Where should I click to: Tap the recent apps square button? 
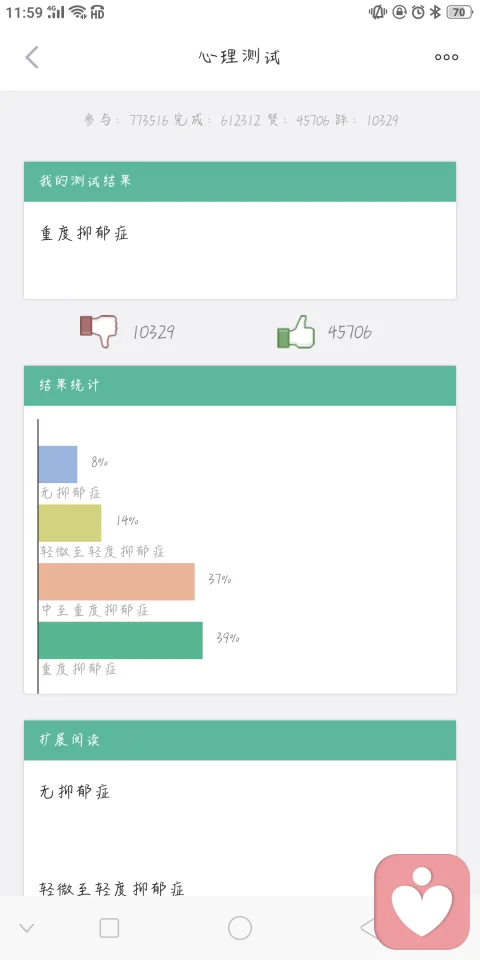pyautogui.click(x=109, y=928)
